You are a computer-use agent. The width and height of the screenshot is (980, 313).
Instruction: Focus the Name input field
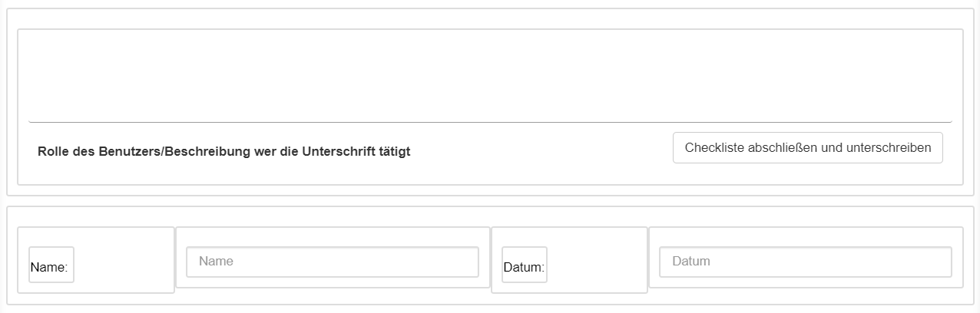[x=332, y=262]
